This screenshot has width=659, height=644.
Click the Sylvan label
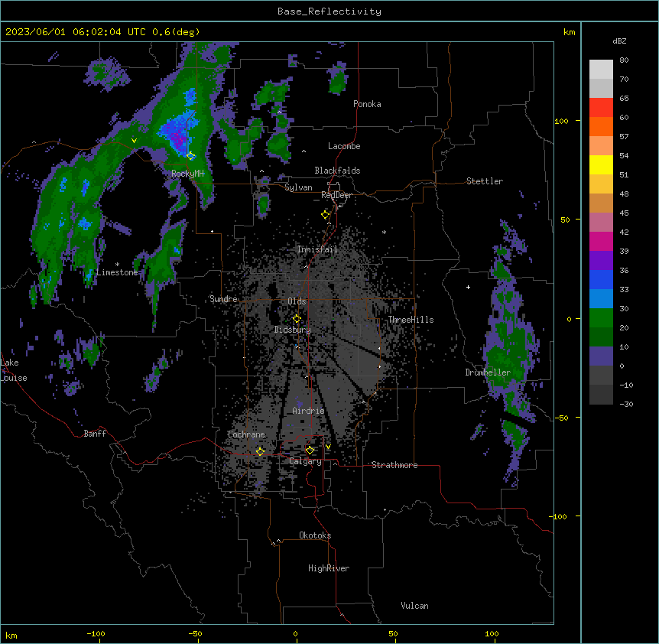298,187
